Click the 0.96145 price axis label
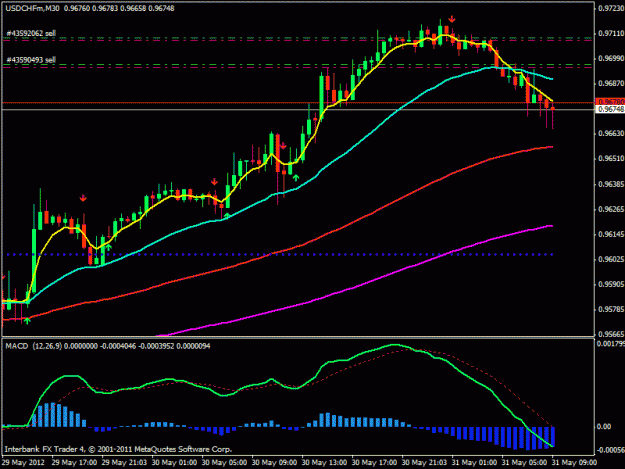This screenshot has height=469, width=625. 611,234
